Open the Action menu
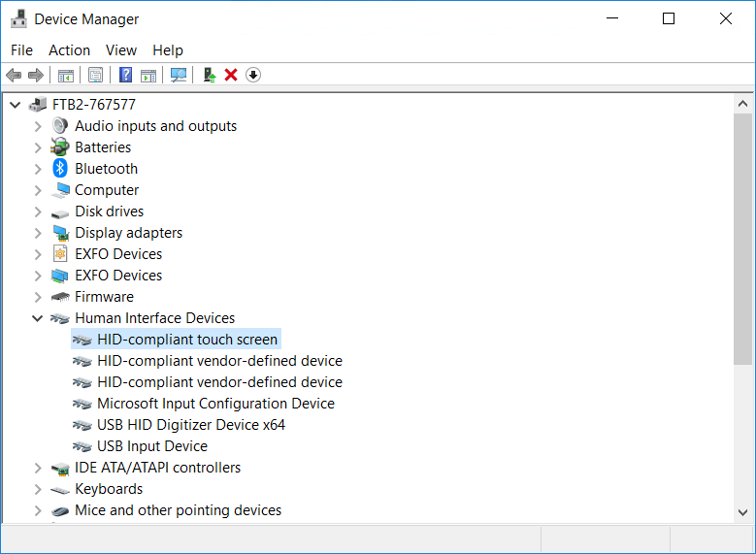The image size is (756, 554). pos(70,50)
